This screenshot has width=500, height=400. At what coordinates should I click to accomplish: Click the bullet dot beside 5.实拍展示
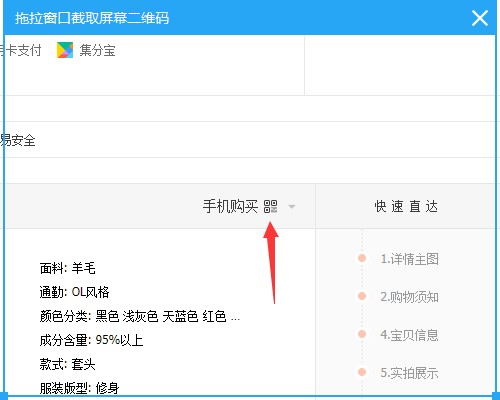[x=362, y=372]
